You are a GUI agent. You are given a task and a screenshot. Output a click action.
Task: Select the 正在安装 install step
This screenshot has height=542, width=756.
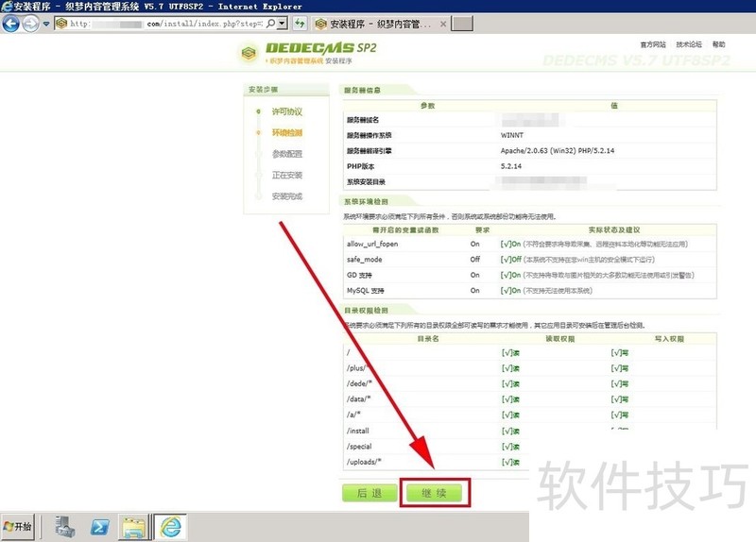click(x=287, y=176)
